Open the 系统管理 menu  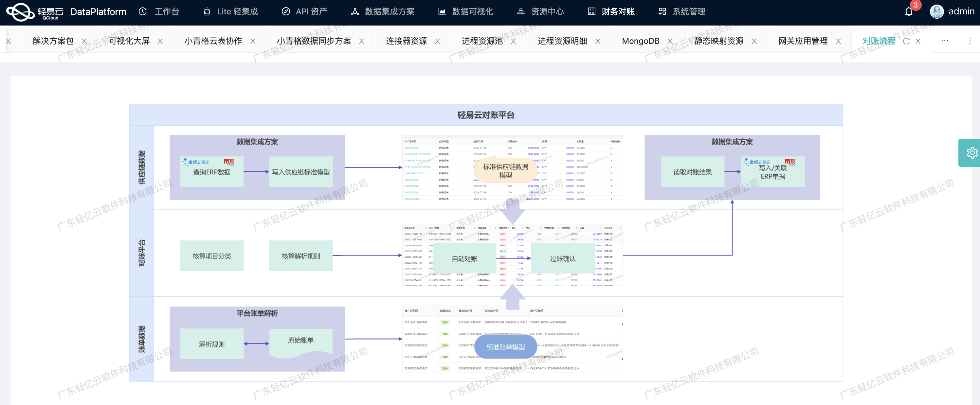(682, 12)
